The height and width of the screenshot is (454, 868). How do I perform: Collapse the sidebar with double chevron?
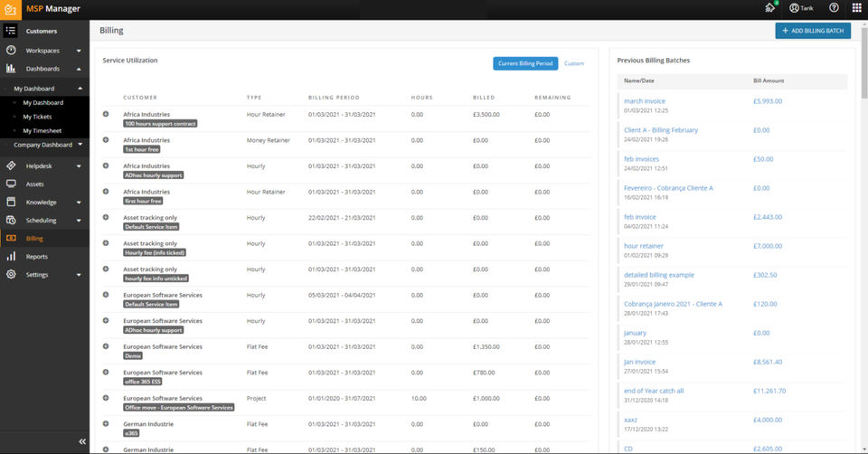[x=82, y=441]
